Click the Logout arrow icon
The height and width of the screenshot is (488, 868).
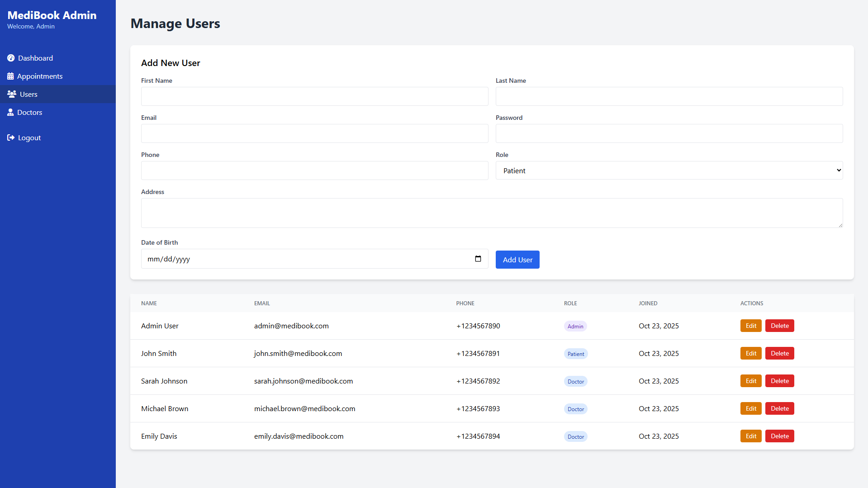tap(11, 137)
